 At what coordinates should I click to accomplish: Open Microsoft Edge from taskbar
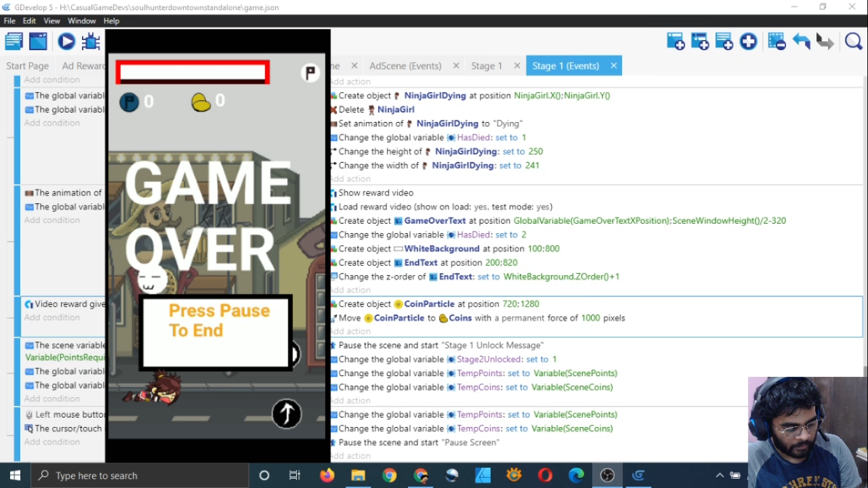point(576,475)
